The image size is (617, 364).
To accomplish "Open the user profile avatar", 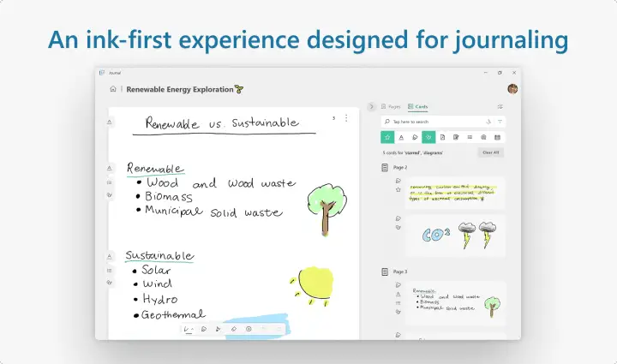I will point(512,89).
